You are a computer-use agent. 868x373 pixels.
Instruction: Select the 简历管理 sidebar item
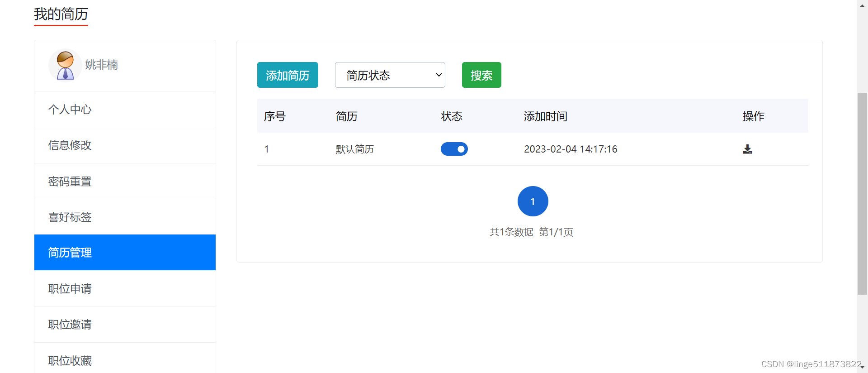[x=125, y=253]
